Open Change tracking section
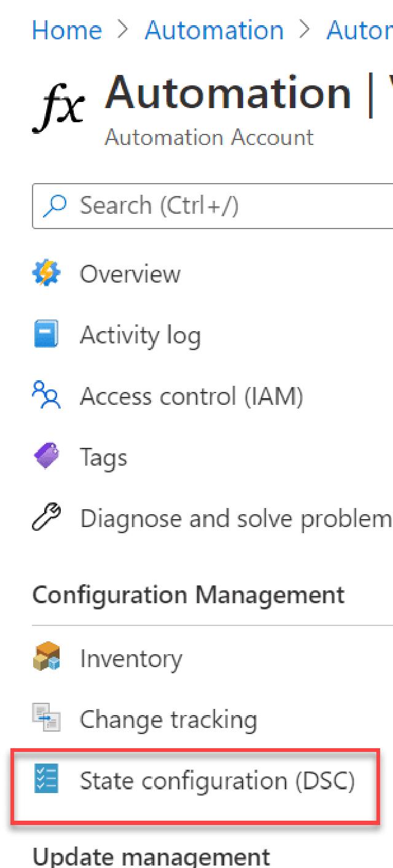 coord(168,720)
